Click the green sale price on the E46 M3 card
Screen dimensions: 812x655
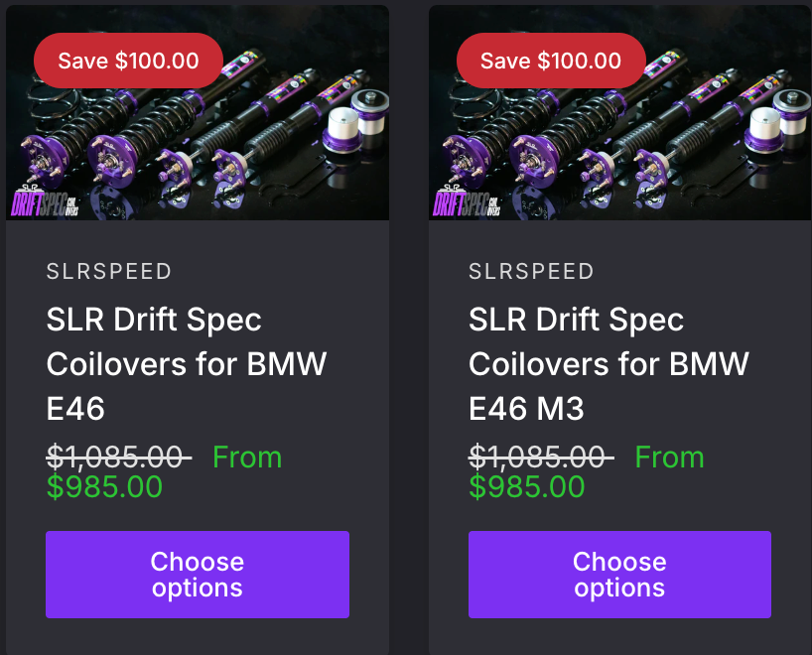tap(527, 487)
